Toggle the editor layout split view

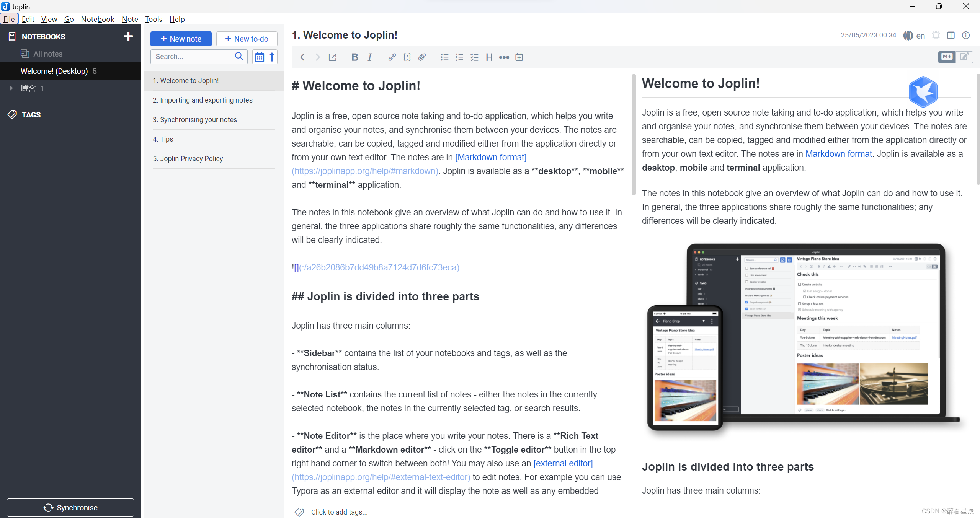[951, 35]
